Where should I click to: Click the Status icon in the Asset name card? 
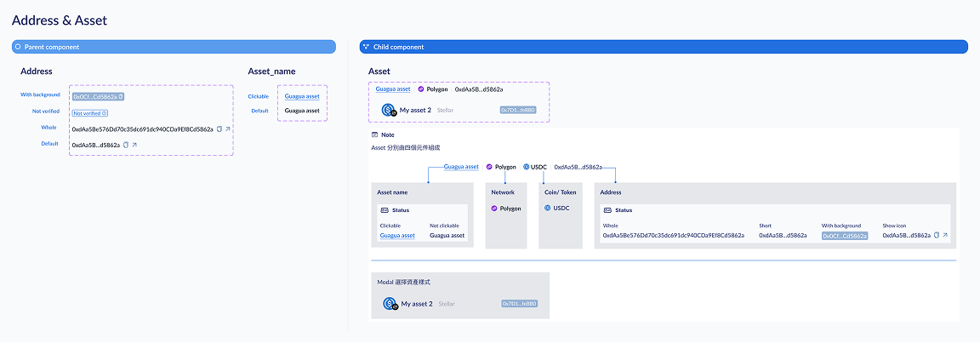point(385,210)
